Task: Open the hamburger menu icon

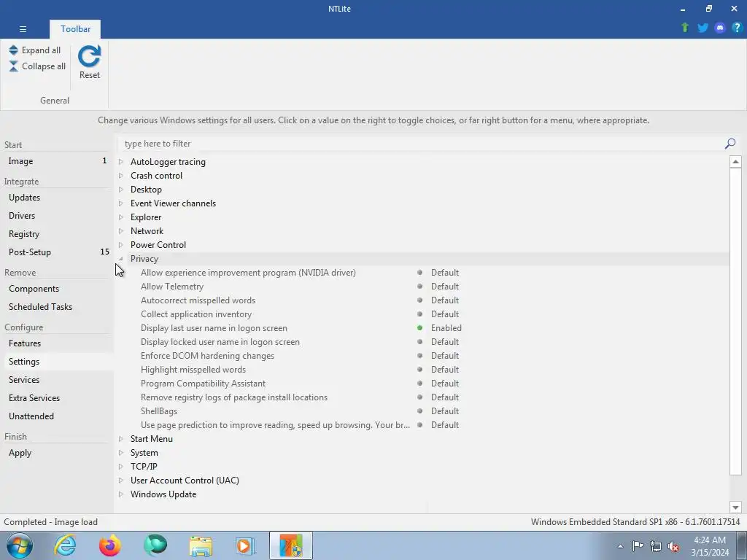Action: (23, 29)
